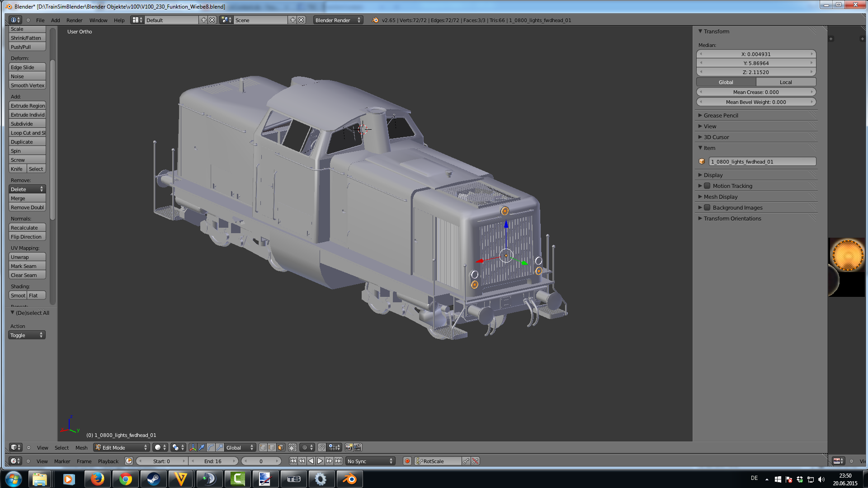Viewport: 868px width, 488px height.
Task: Open Blender from the Windows taskbar
Action: 349,479
